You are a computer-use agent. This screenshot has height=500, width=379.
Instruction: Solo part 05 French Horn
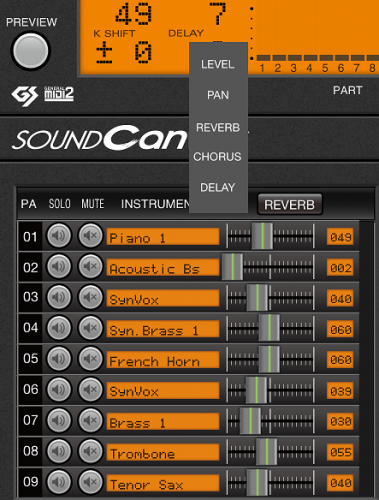tap(59, 359)
